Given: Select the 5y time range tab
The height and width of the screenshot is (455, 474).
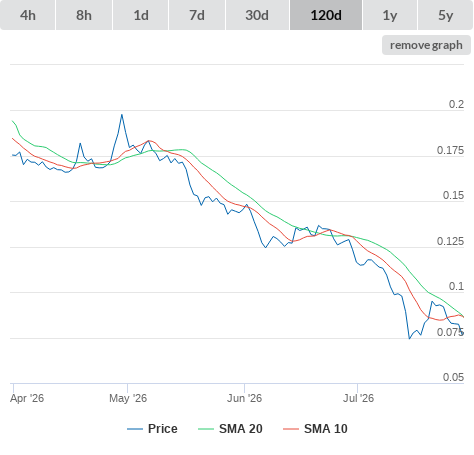Looking at the screenshot, I should click(445, 15).
